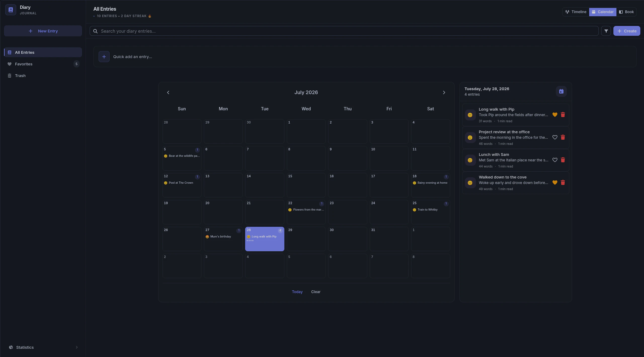
Task: Select July 27 with Mum's birthday
Action: pos(223,239)
